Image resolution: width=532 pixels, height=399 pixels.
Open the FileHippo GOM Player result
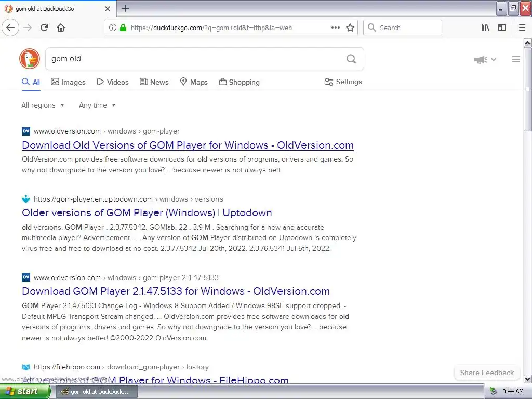pos(155,380)
